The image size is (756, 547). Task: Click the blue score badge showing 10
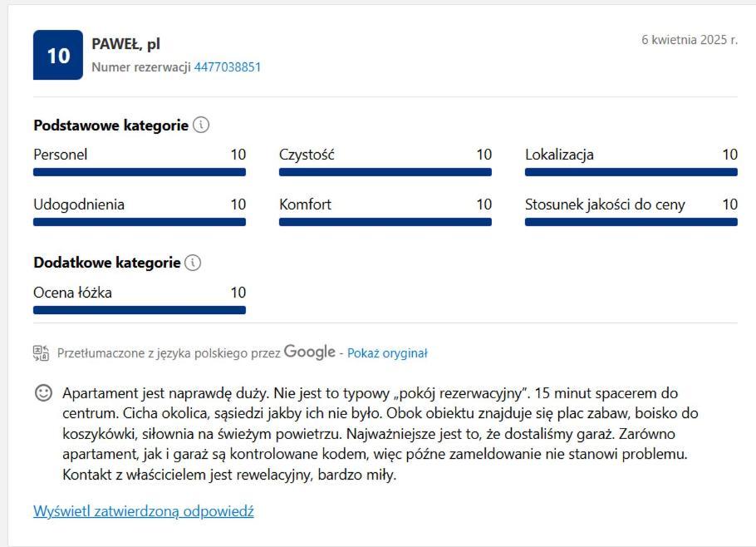click(x=58, y=55)
